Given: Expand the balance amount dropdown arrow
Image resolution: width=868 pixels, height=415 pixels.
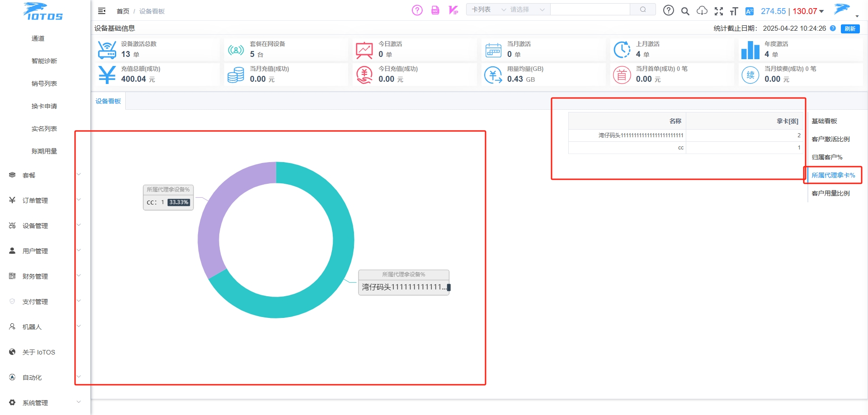Looking at the screenshot, I should tap(821, 11).
